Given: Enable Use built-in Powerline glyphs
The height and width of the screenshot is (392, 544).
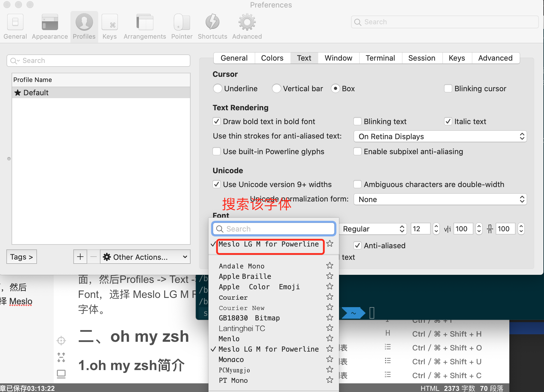Looking at the screenshot, I should click(217, 152).
